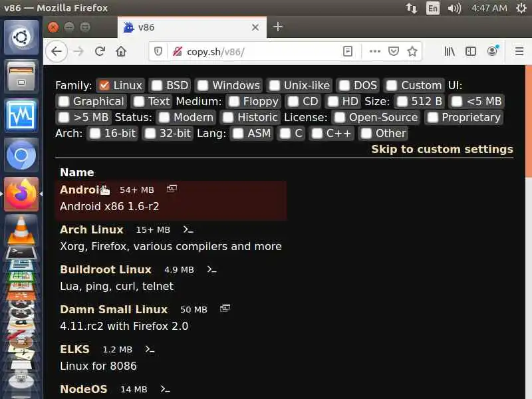This screenshot has height=399, width=532.
Task: Open the Firefox hamburger menu
Action: 519,52
